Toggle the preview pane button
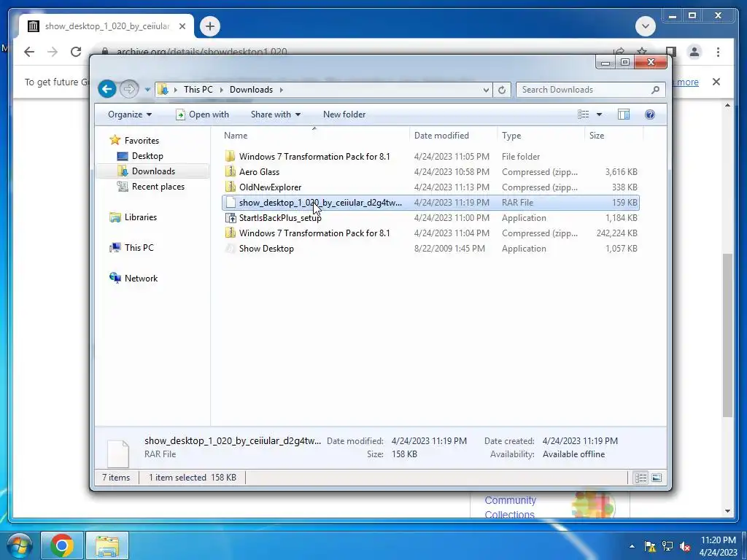 [624, 114]
